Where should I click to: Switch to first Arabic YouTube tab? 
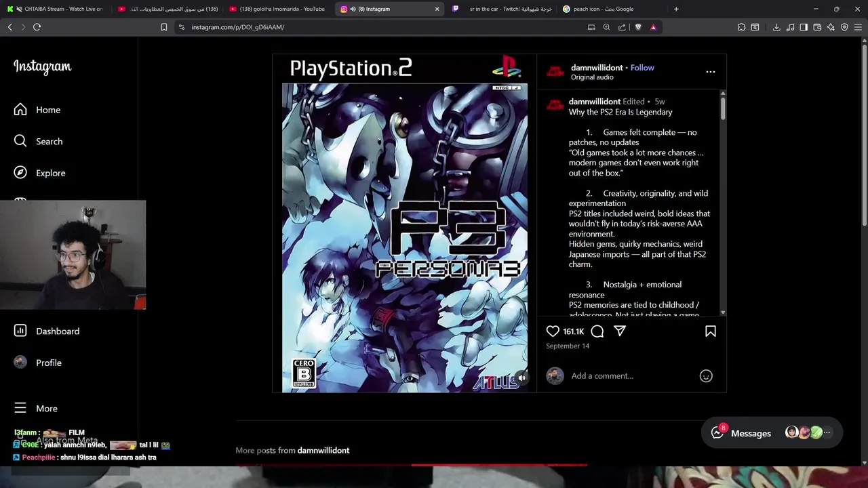pyautogui.click(x=168, y=9)
